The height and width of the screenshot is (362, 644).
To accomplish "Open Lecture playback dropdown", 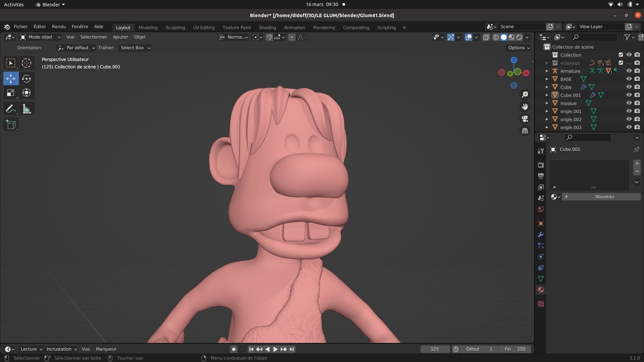I will (31, 349).
